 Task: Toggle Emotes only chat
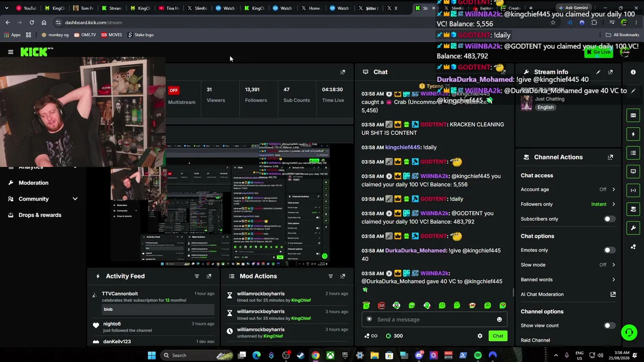click(609, 250)
